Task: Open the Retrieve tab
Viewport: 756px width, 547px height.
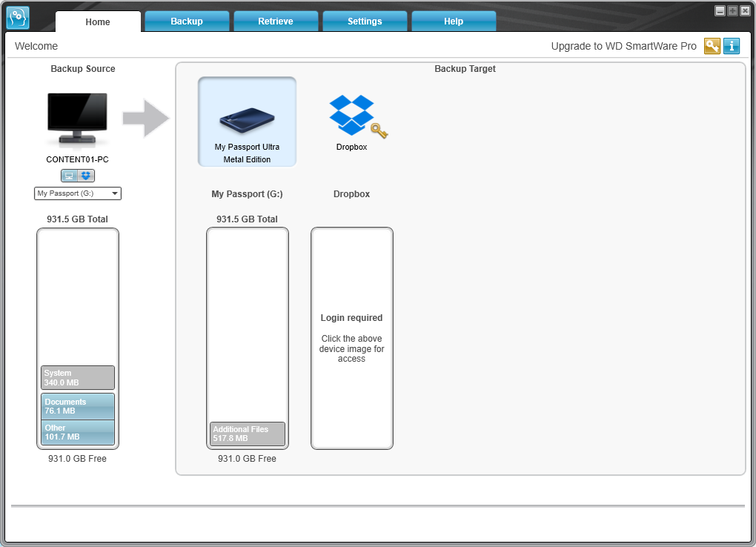Action: pos(275,21)
